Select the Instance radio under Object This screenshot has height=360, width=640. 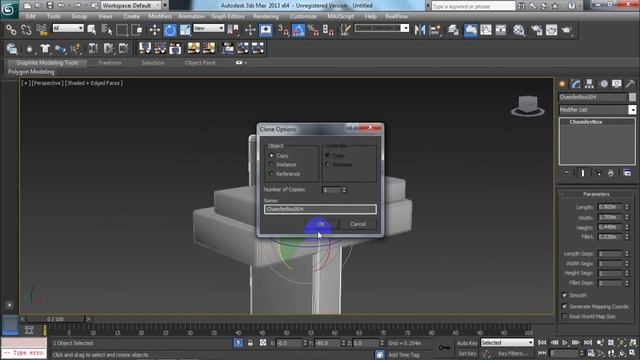(x=271, y=164)
